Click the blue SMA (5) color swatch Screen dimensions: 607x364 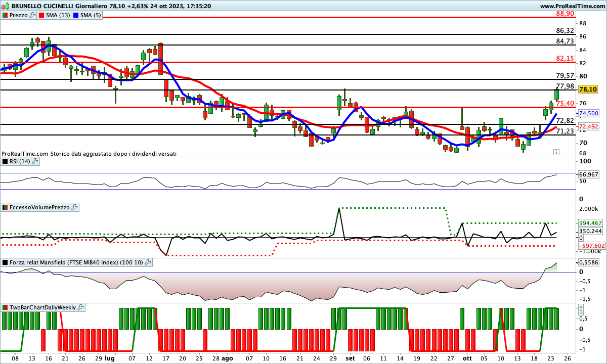click(76, 15)
